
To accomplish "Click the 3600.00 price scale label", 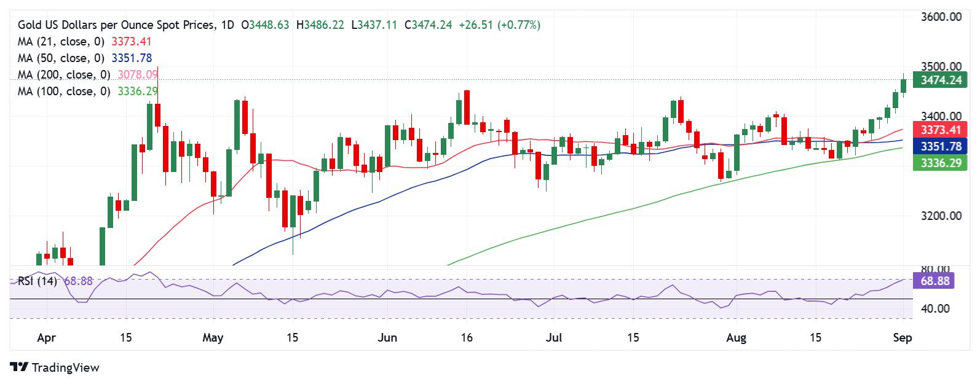I will coord(941,17).
